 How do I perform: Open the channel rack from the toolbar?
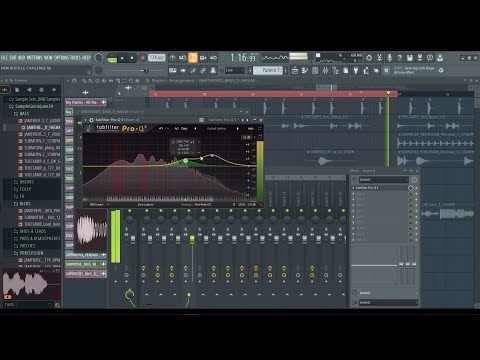(x=315, y=70)
